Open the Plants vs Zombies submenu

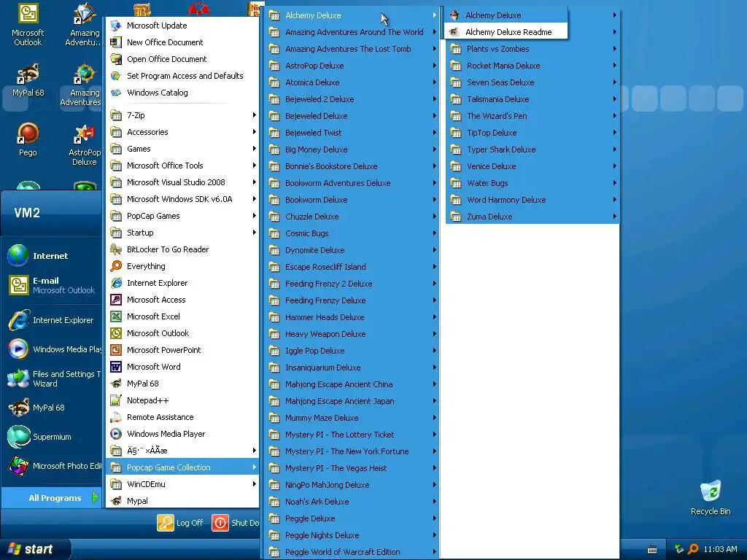[x=533, y=49]
